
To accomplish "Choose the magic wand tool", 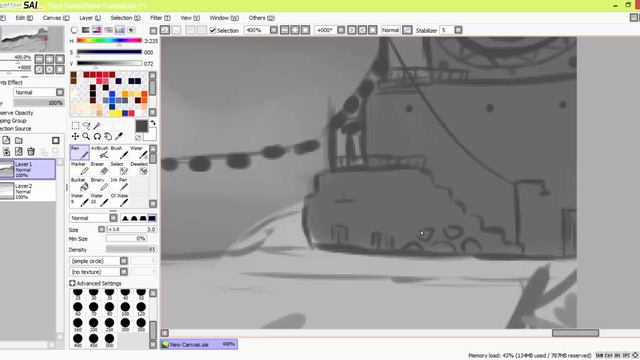I will pyautogui.click(x=97, y=125).
